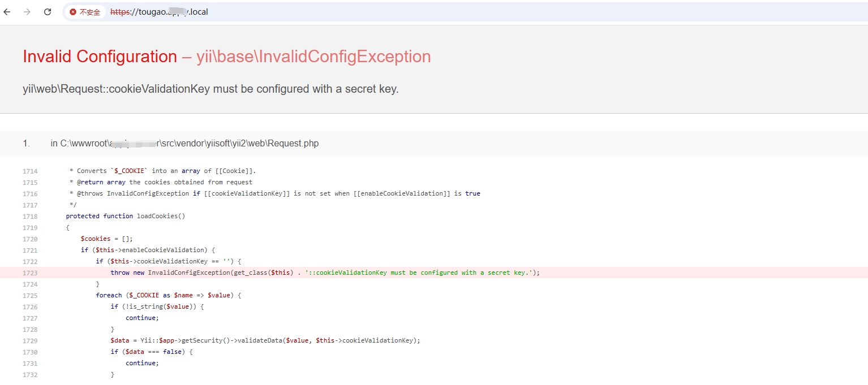Click the is_string($value) check line
The image size is (868, 385).
click(157, 306)
